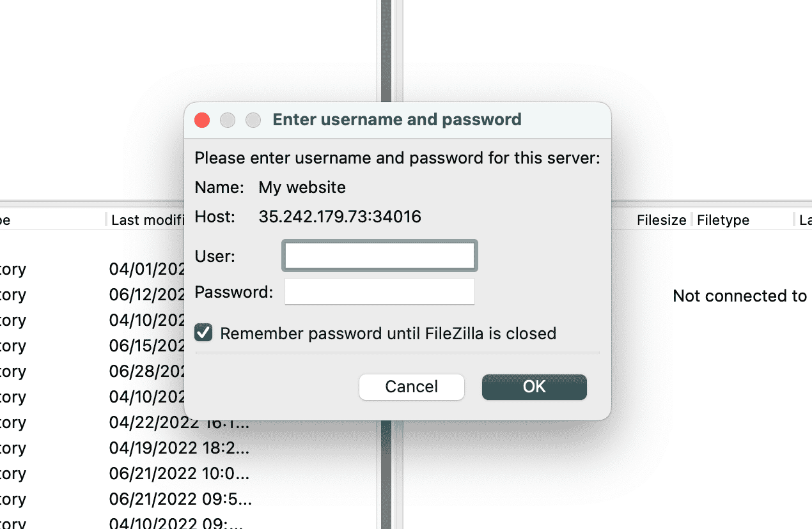Sort by the Last modified column header
Image resolution: width=812 pixels, height=529 pixels.
click(x=147, y=220)
